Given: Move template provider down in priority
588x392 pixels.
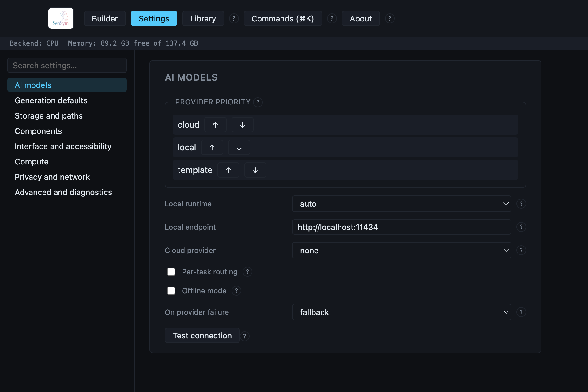Looking at the screenshot, I should [255, 170].
